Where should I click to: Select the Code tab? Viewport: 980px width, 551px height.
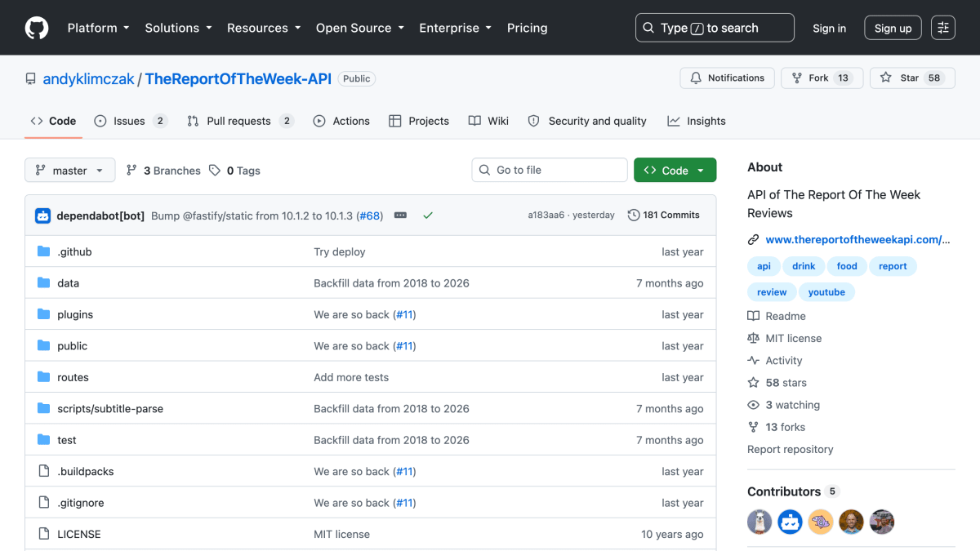[x=53, y=121]
